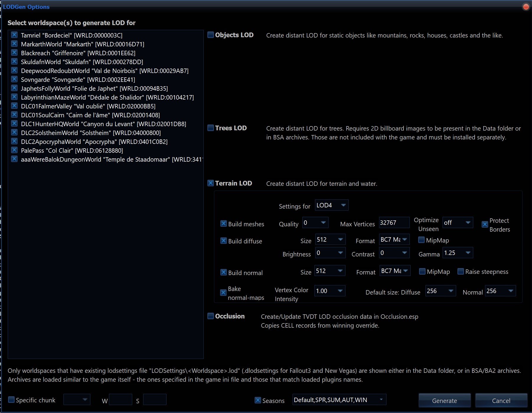This screenshot has width=532, height=413.
Task: Select the DLC1HunterHQWorld "Canyon du Levant" row
Action: (104, 124)
